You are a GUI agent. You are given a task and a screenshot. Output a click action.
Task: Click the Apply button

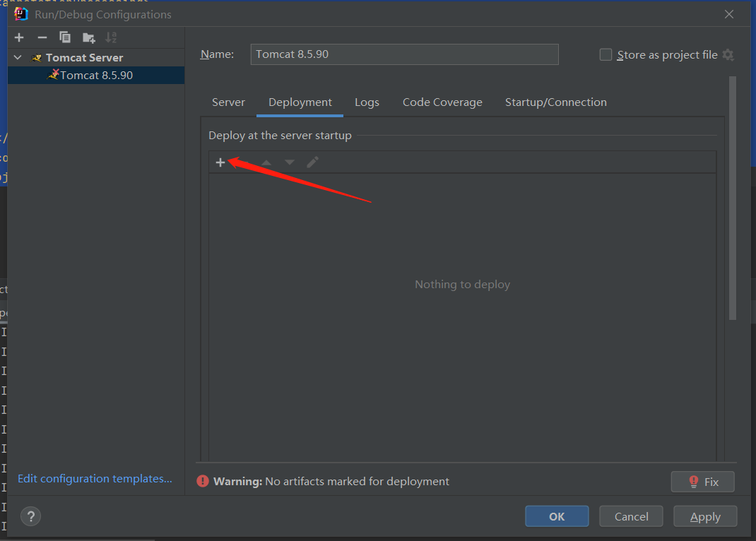705,516
